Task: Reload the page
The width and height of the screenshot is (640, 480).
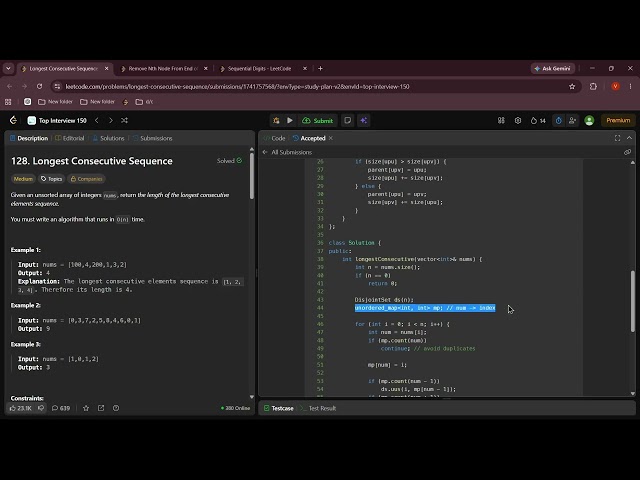Action: 39,87
